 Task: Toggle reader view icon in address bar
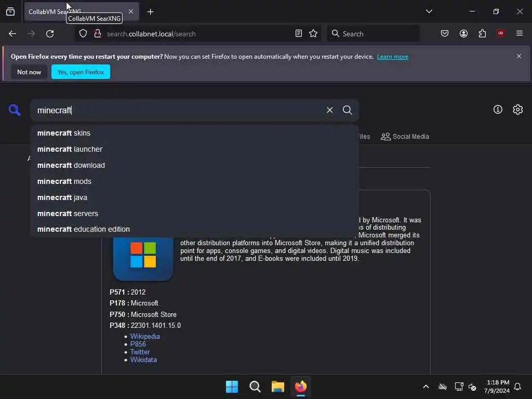(x=299, y=34)
